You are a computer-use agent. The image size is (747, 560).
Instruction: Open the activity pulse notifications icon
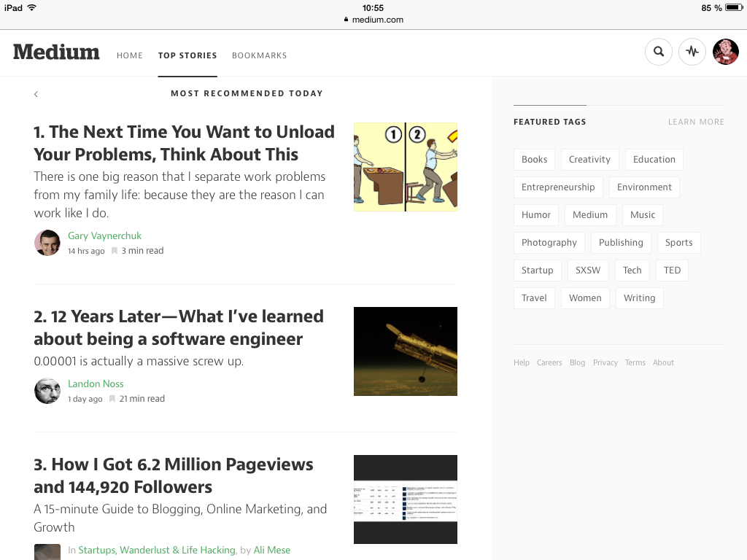pyautogui.click(x=692, y=52)
